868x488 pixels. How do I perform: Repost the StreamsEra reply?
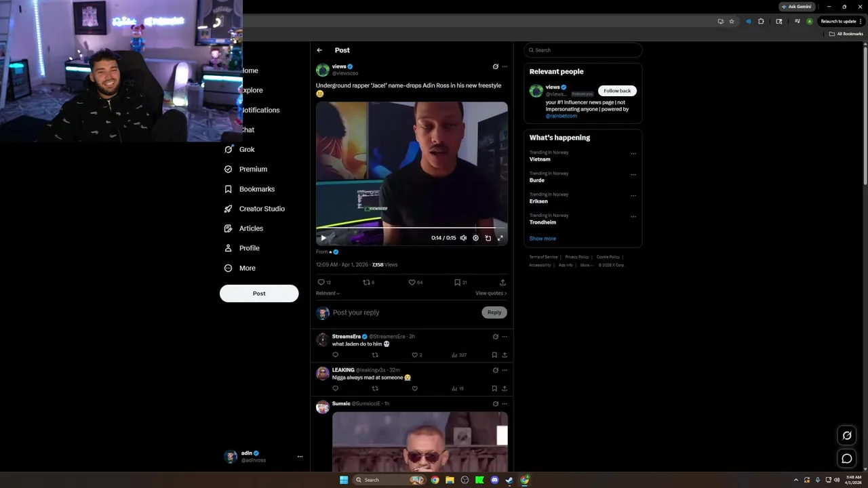[x=375, y=354]
